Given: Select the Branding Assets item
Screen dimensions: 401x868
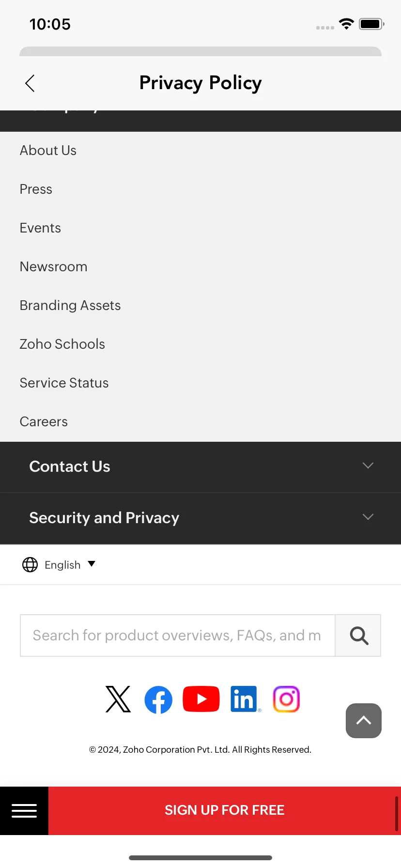Looking at the screenshot, I should (x=70, y=306).
